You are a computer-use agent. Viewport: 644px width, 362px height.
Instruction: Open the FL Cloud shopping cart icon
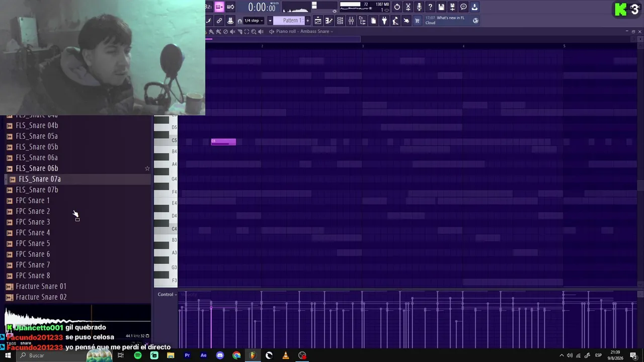point(417,21)
